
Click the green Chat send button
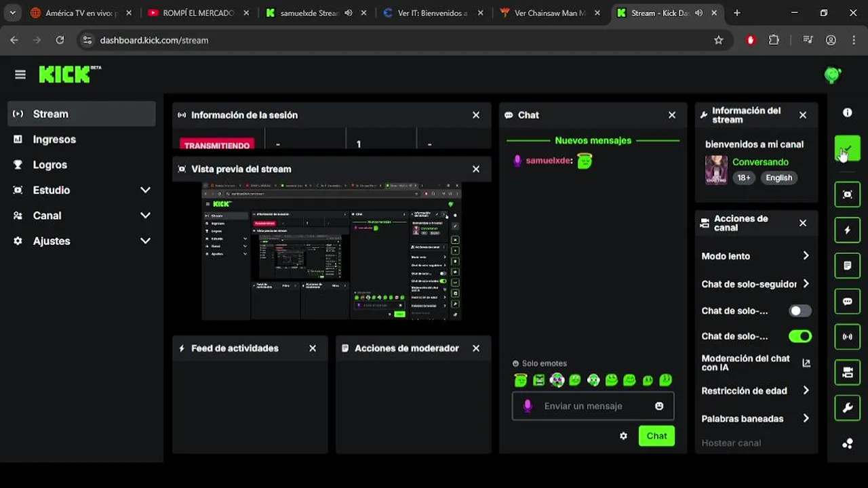click(656, 436)
